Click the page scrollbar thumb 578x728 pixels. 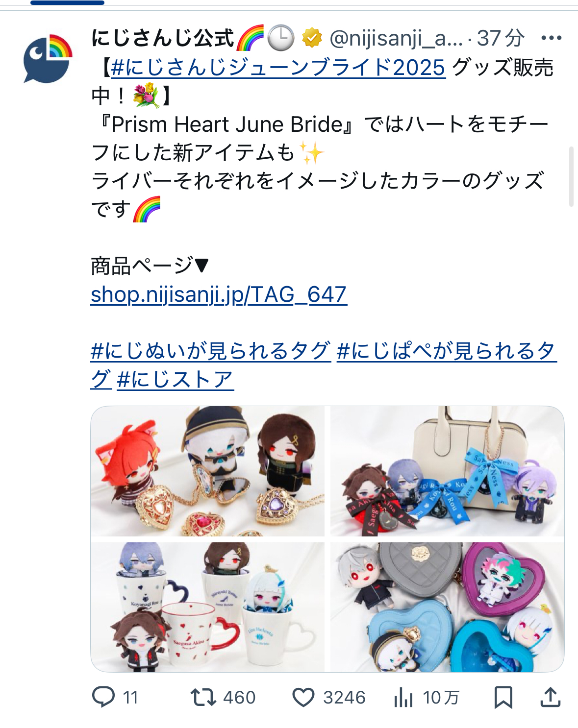(x=571, y=176)
